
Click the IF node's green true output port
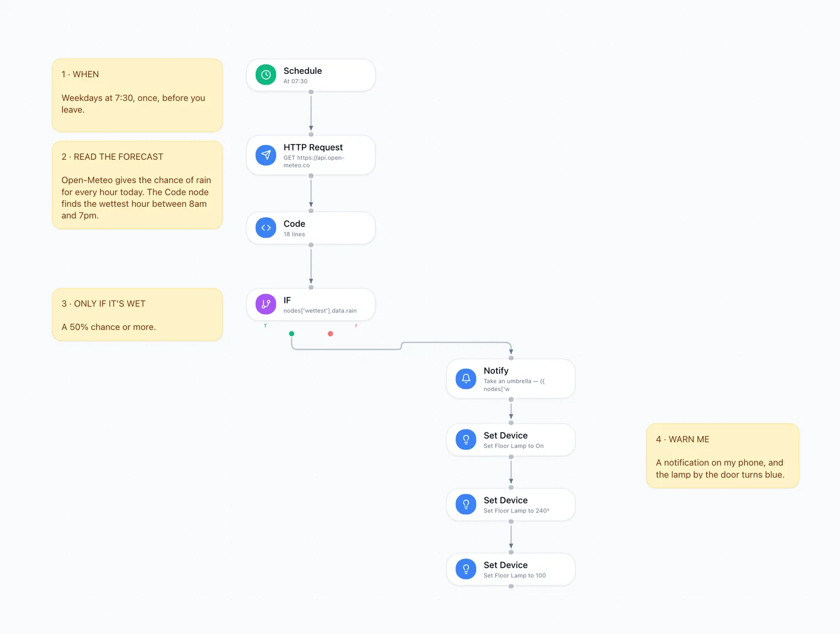pyautogui.click(x=292, y=333)
